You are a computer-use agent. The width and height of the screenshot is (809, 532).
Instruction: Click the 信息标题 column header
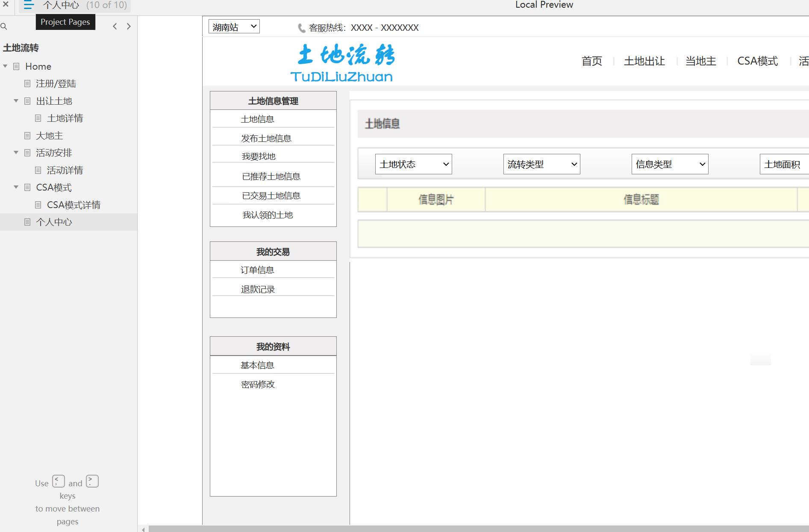pos(641,200)
